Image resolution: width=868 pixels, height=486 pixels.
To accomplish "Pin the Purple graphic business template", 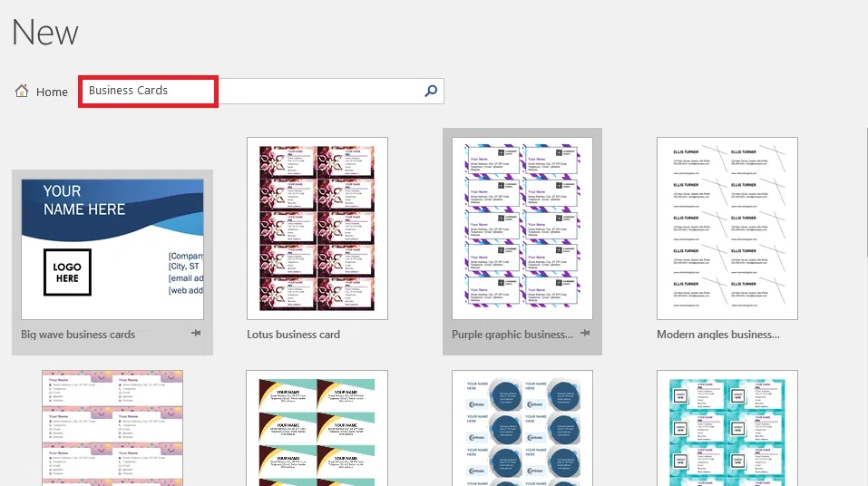I will pos(585,334).
